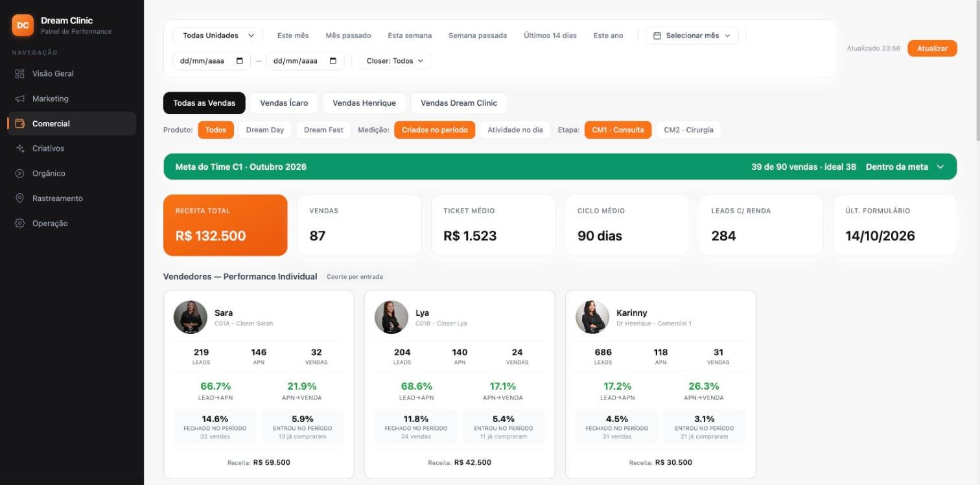980x485 pixels.
Task: Switch to Vendas Ícaro tab
Action: (x=284, y=103)
